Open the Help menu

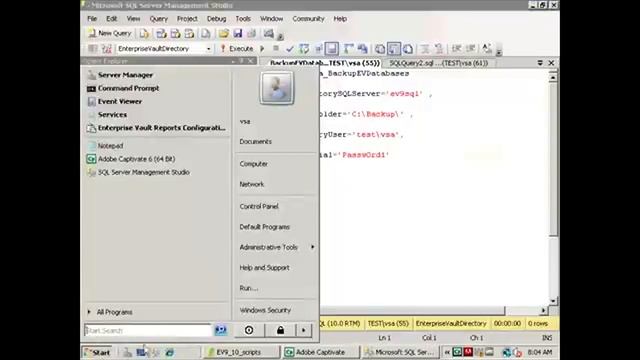click(340, 19)
